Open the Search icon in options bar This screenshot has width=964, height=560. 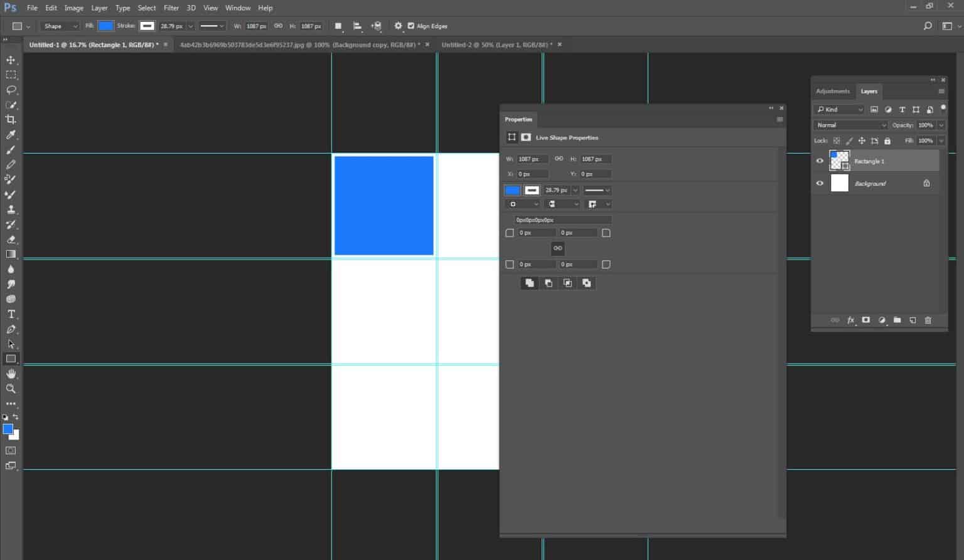tap(928, 26)
